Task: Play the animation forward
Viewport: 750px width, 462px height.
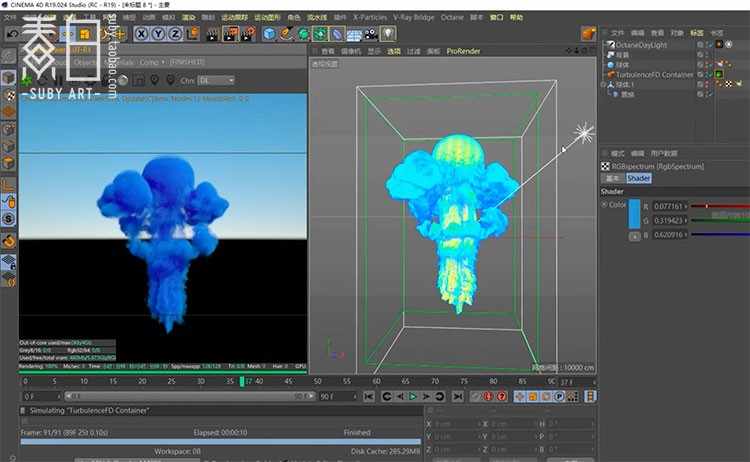Action: [x=413, y=396]
